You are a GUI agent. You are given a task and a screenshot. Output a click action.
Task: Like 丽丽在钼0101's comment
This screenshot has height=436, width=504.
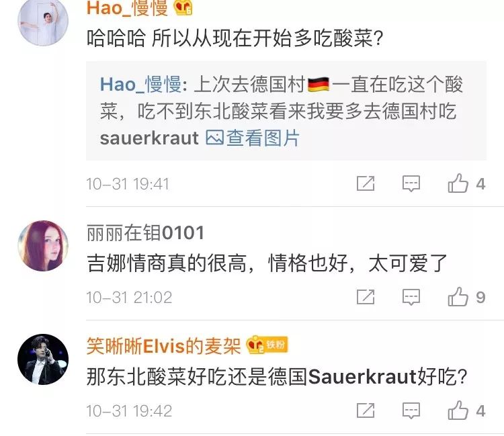[x=458, y=297]
